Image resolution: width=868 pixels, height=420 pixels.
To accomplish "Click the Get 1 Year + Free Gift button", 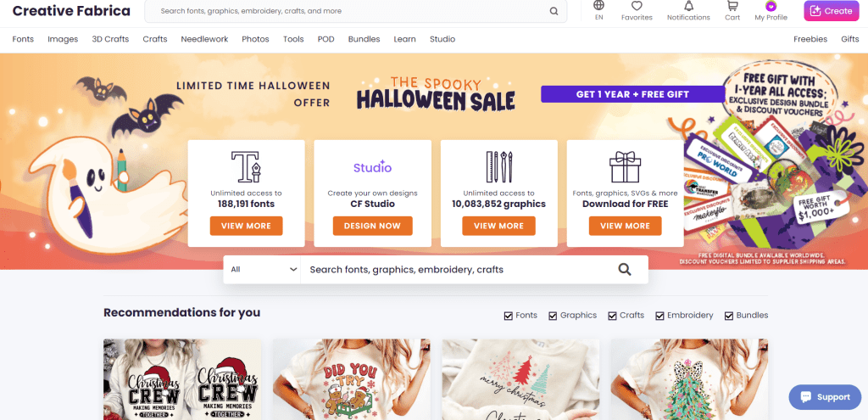I will pyautogui.click(x=632, y=94).
